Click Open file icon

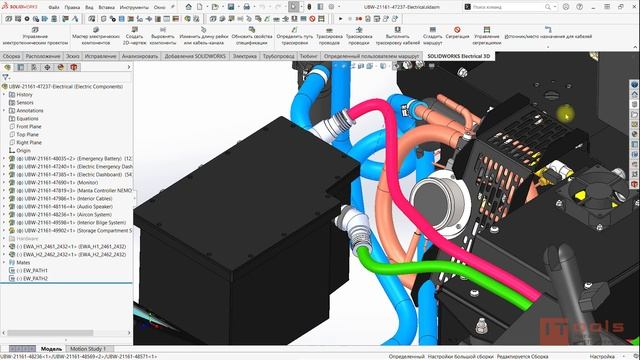pos(215,7)
